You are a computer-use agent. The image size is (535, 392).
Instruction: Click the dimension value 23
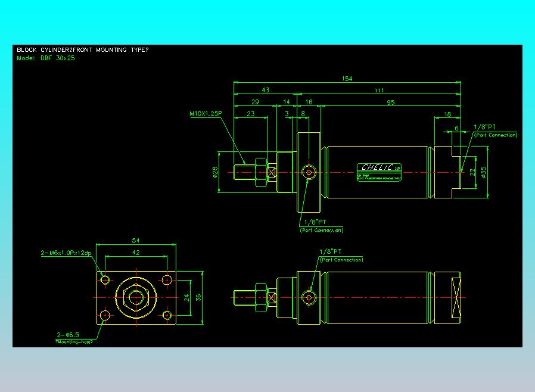tap(251, 114)
